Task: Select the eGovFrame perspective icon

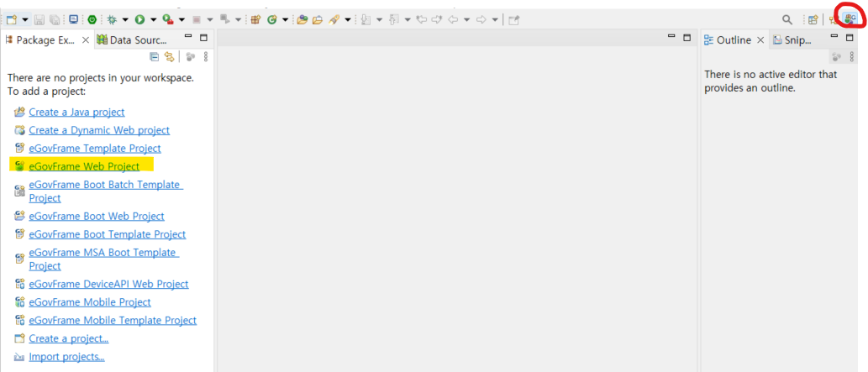Action: click(x=850, y=20)
